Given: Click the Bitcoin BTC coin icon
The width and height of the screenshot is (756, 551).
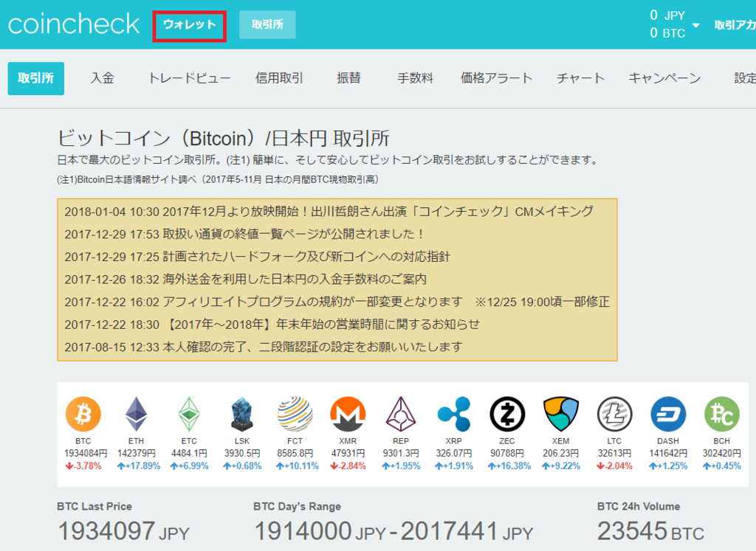Looking at the screenshot, I should pos(83,415).
